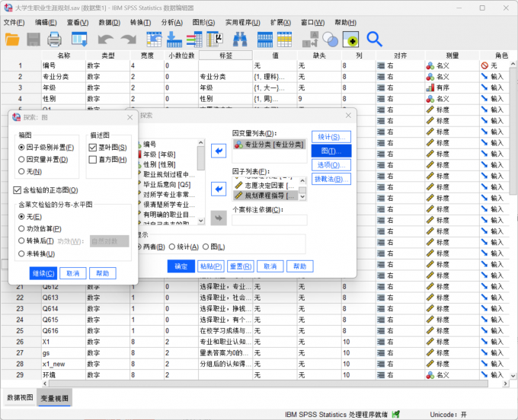Click the undo arrow icon
This screenshot has height=420, width=518.
[x=106, y=40]
